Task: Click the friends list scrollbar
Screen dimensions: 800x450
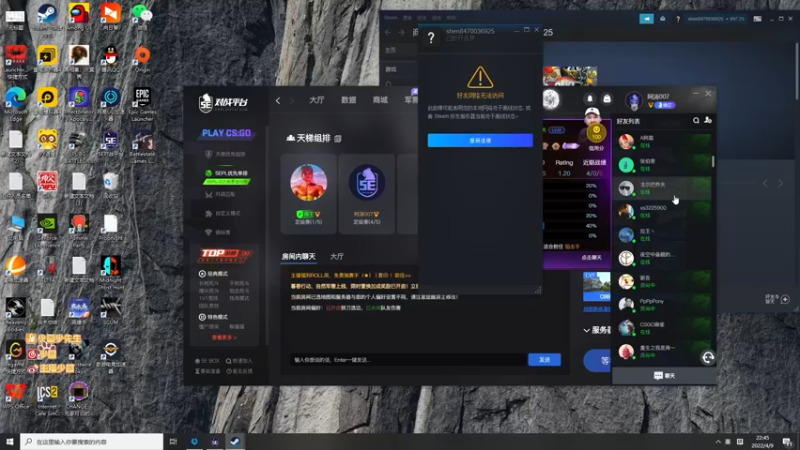Action: pos(713,161)
